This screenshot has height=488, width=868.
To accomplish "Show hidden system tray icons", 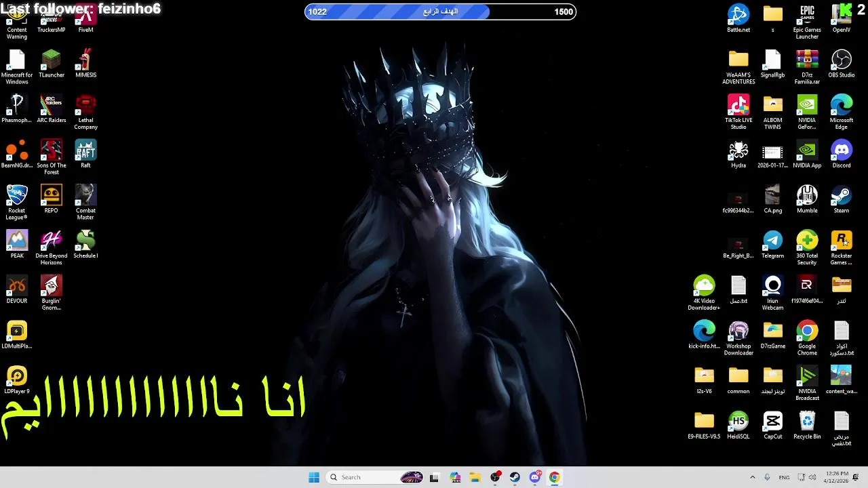I will (752, 477).
